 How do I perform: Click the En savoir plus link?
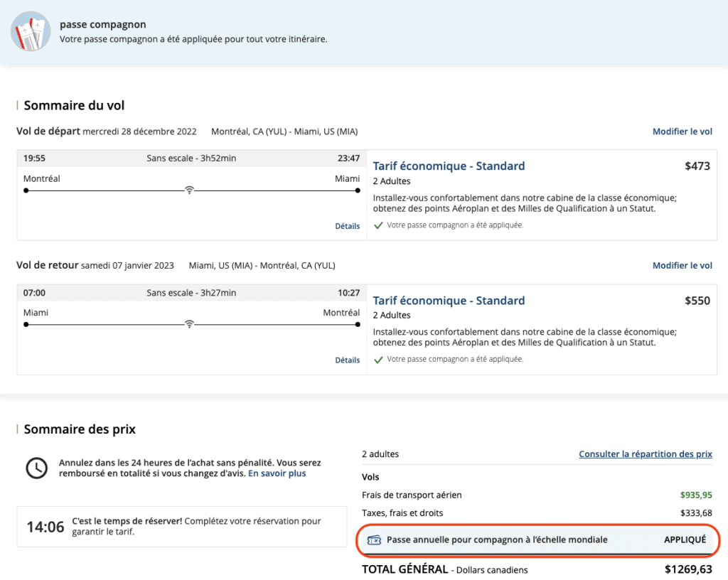point(277,473)
